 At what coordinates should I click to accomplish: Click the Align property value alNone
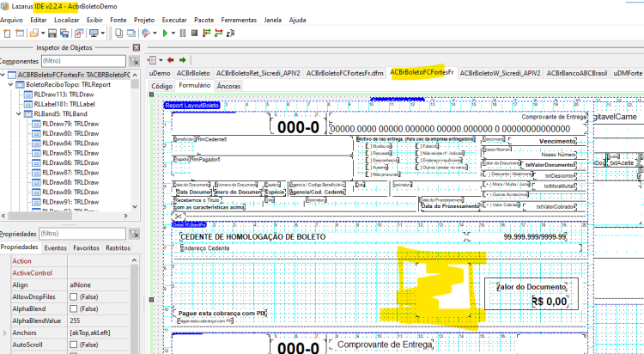[x=81, y=285]
